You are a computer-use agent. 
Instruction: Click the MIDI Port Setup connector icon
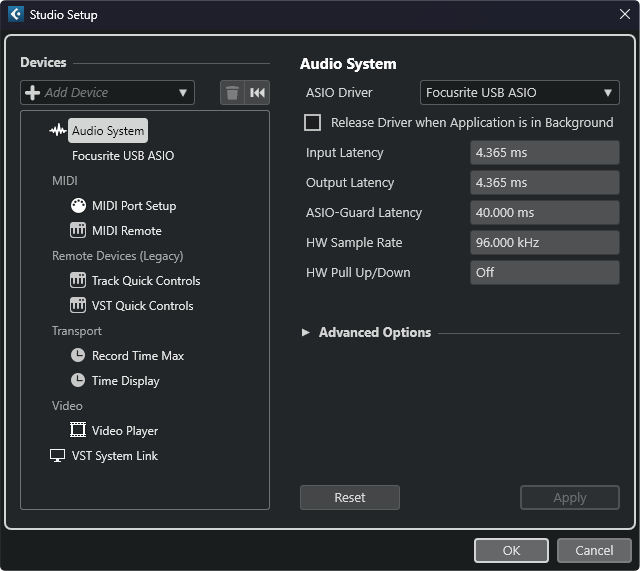coord(78,206)
